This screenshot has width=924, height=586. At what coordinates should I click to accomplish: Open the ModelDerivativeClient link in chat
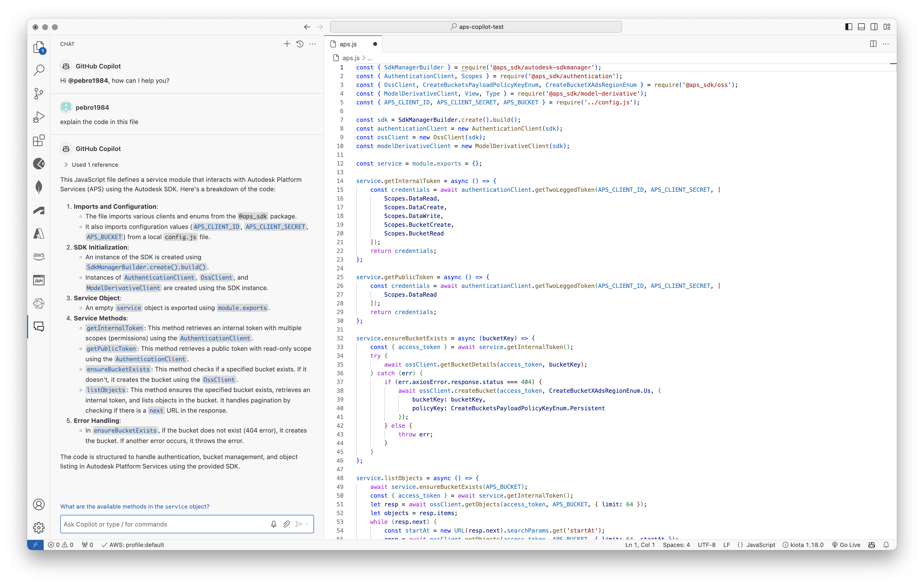(x=123, y=288)
